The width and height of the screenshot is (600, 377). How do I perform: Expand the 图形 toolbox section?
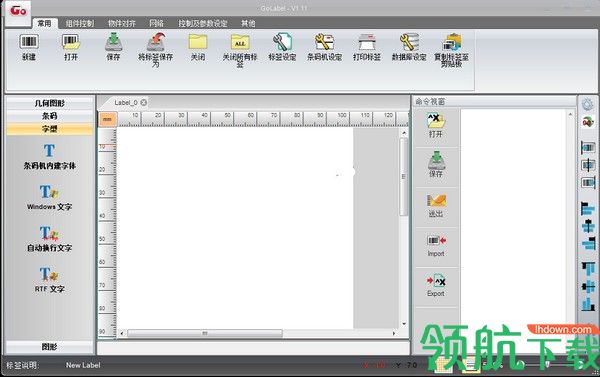point(49,347)
